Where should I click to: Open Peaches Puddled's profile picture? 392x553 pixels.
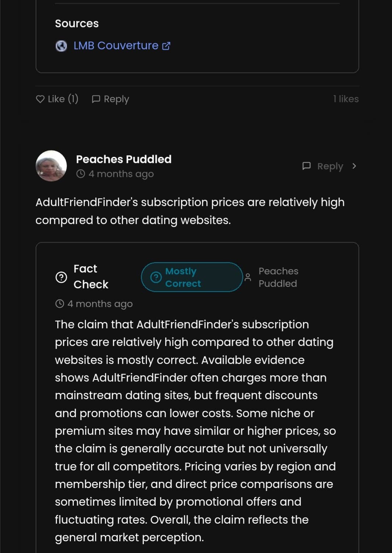[x=51, y=166]
